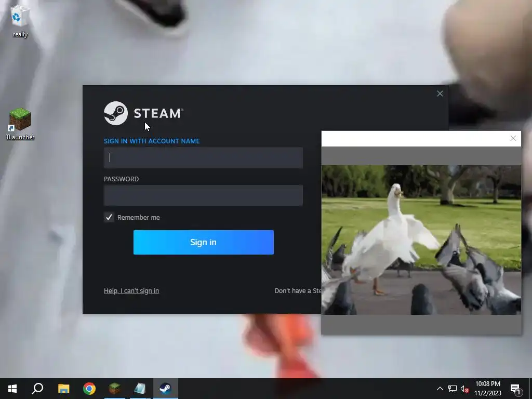This screenshot has height=399, width=532.
Task: Click the Steam logo in sign-in window
Action: 143,113
